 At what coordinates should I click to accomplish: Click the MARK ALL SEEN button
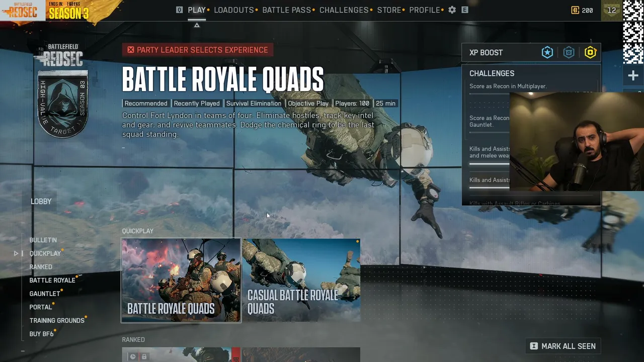coord(562,346)
